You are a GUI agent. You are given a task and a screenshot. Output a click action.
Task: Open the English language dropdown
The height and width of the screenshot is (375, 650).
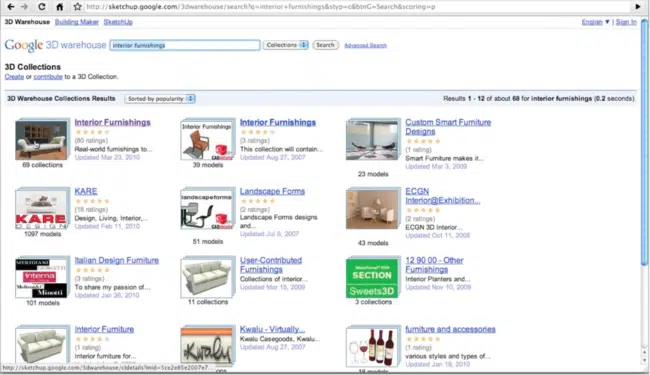595,22
